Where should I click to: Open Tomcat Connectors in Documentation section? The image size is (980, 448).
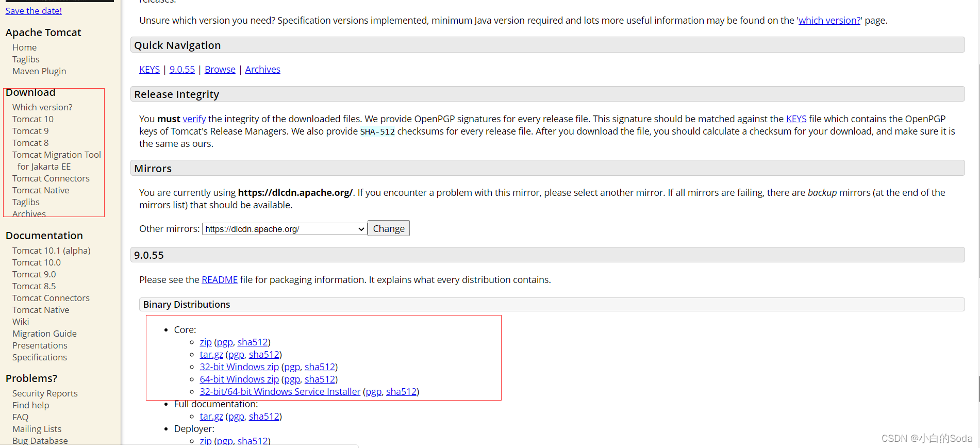pos(51,298)
